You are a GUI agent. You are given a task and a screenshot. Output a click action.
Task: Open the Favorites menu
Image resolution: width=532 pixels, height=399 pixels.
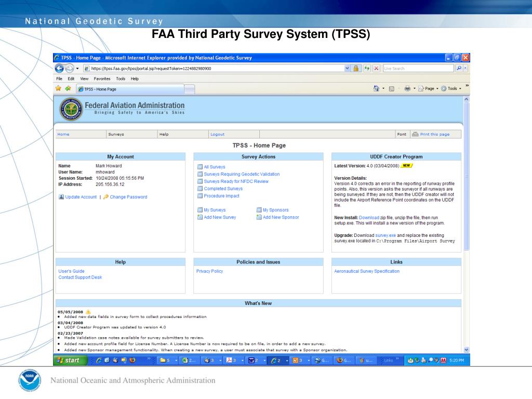tap(102, 79)
